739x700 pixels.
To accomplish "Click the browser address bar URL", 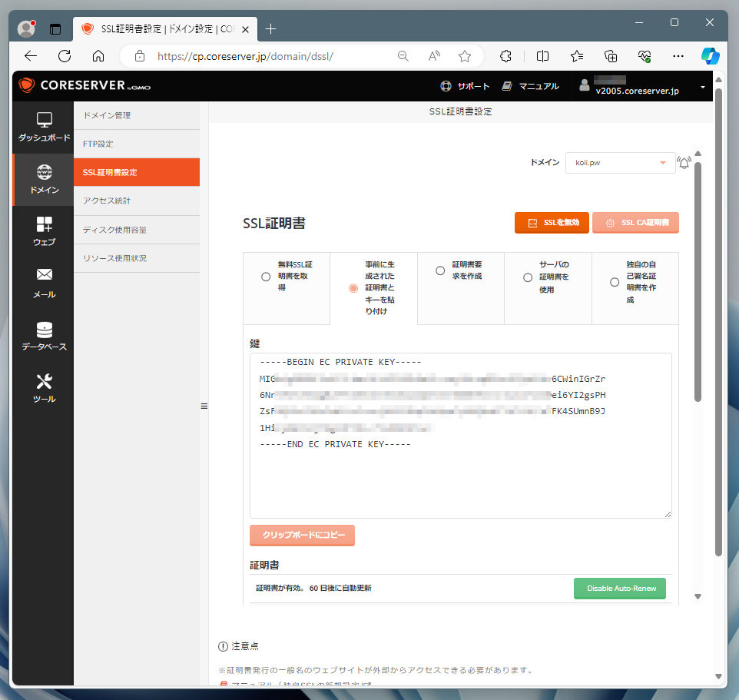I will click(245, 56).
